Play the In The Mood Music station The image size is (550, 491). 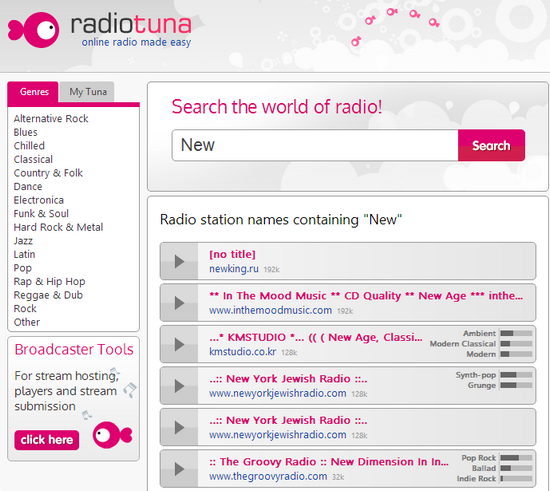pyautogui.click(x=179, y=303)
